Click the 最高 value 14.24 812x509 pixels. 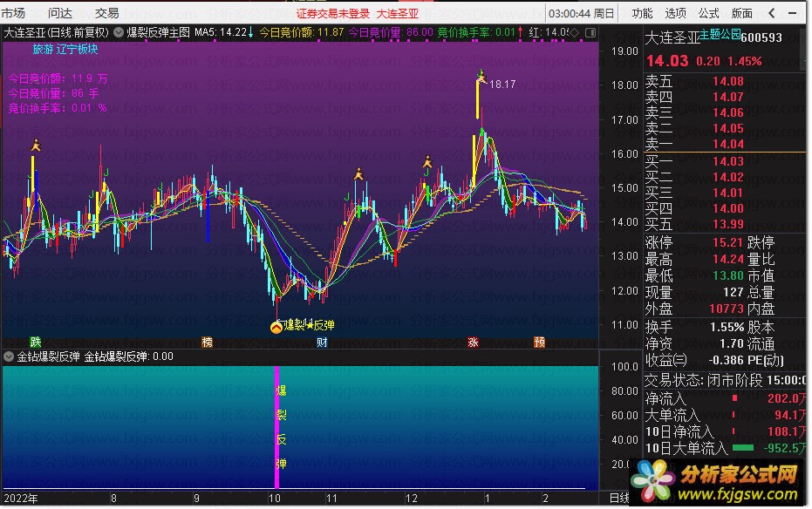click(x=727, y=259)
